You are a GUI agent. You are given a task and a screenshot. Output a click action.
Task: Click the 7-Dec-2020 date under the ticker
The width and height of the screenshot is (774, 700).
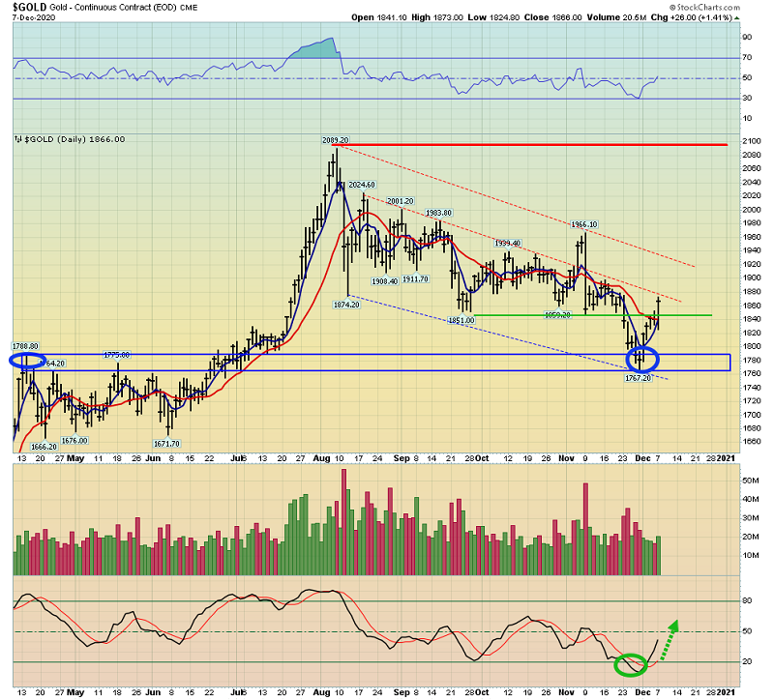[34, 17]
